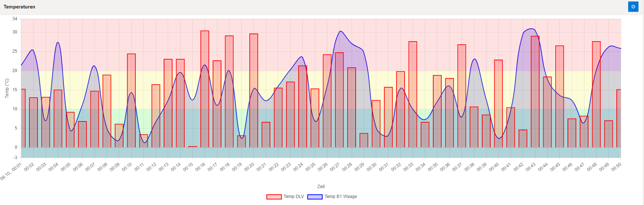Screen dimensions: 644x205
Task: Toggle the Temp B1 Waage legend label
Action: coord(341,197)
